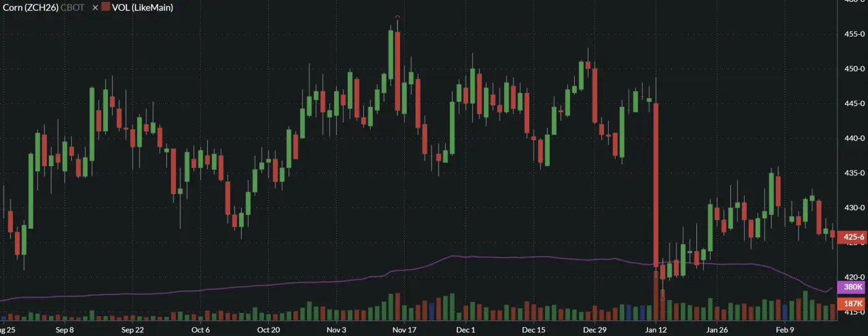868x336 pixels.
Task: Click the small red circle marker below the Jan 12 candles
Action: click(662, 298)
